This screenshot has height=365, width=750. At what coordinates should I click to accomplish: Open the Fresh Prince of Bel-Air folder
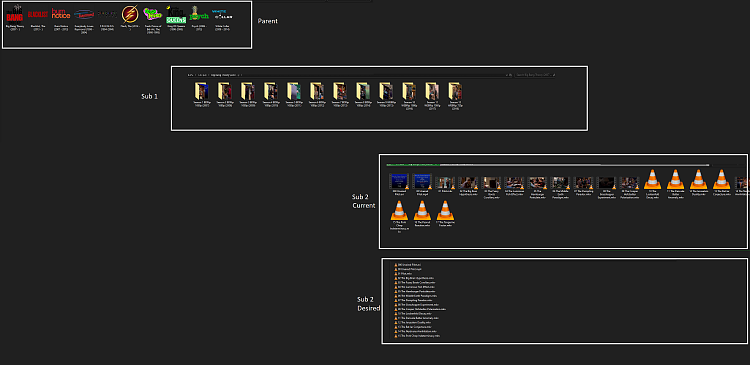coord(153,21)
